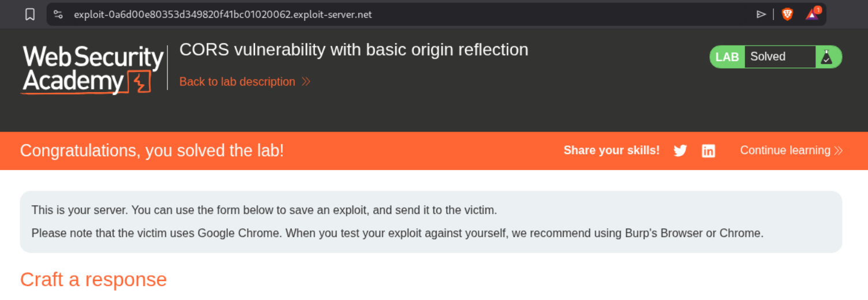Click the Share your skills! text
The image size is (868, 300).
point(611,151)
